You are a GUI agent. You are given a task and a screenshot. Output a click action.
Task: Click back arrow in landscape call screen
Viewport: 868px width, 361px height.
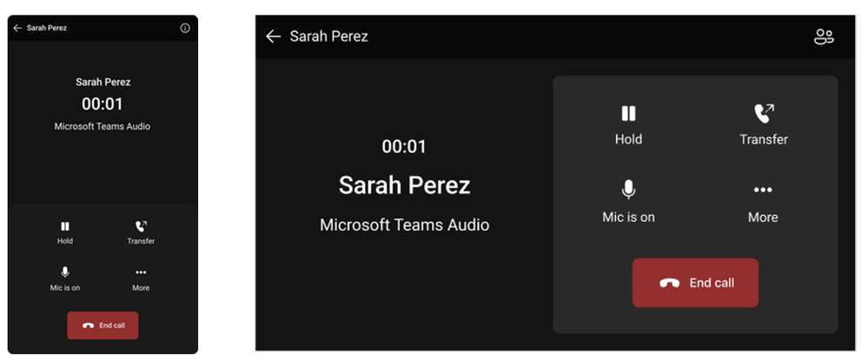coord(273,37)
